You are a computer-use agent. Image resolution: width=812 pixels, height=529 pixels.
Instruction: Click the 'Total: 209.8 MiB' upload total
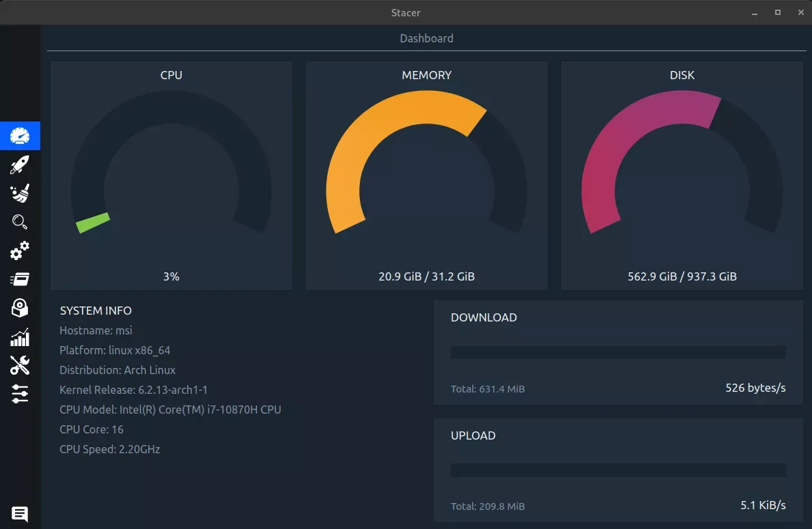point(488,506)
